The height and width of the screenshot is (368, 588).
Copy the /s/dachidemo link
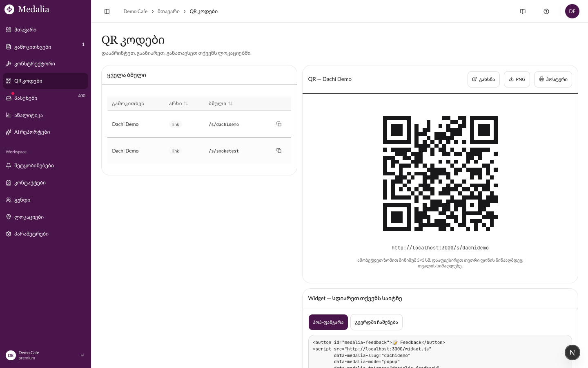[279, 124]
